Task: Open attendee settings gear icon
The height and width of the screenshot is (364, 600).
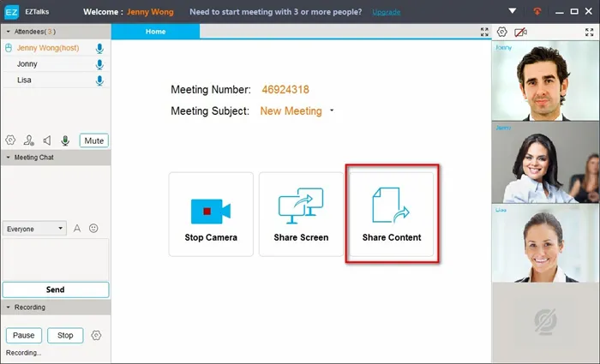Action: pos(10,140)
